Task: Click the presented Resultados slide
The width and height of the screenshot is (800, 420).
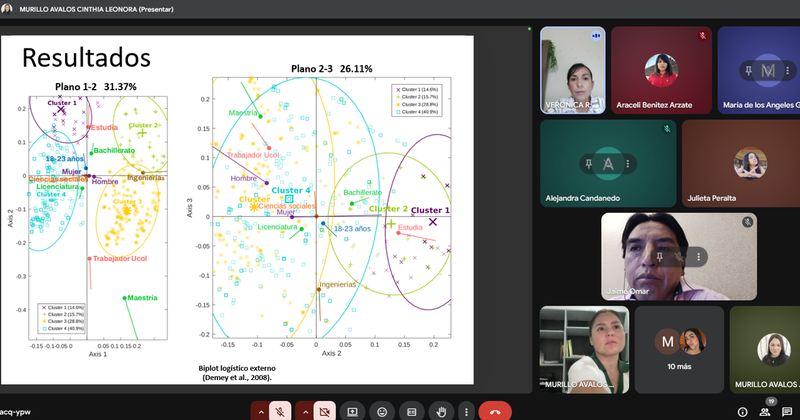Action: [x=238, y=210]
